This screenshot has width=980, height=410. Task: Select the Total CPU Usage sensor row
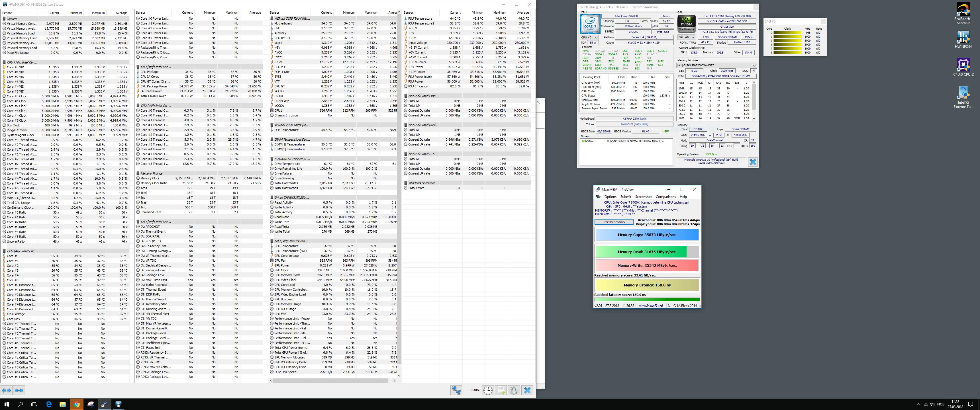point(66,203)
